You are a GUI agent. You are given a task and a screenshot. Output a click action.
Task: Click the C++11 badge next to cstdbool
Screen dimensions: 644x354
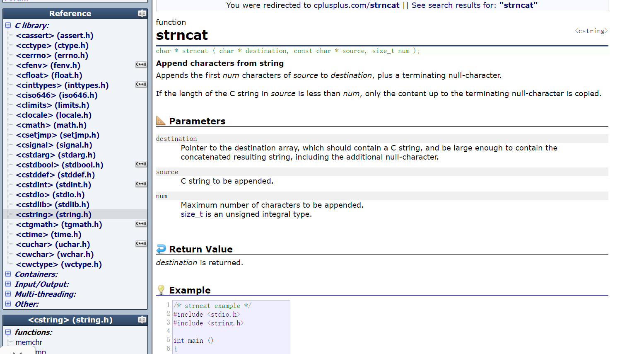[141, 164]
